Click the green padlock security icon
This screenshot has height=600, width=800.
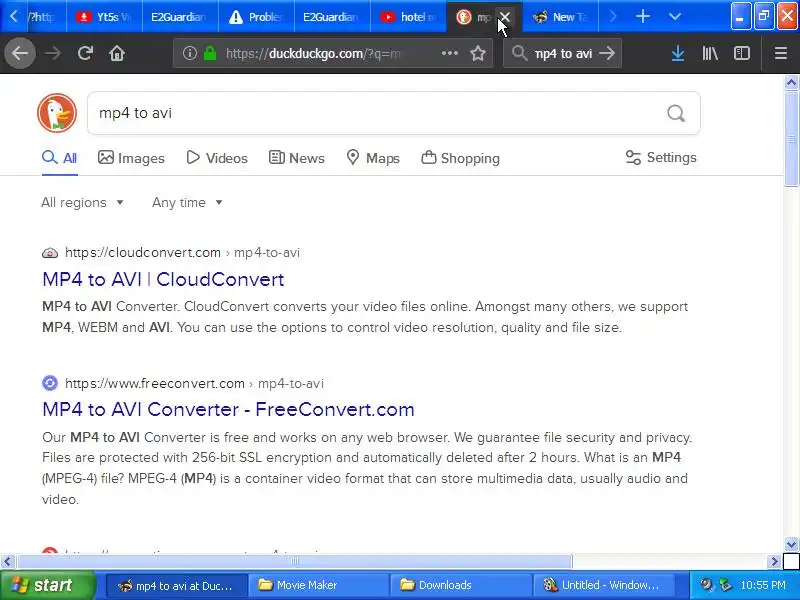210,53
